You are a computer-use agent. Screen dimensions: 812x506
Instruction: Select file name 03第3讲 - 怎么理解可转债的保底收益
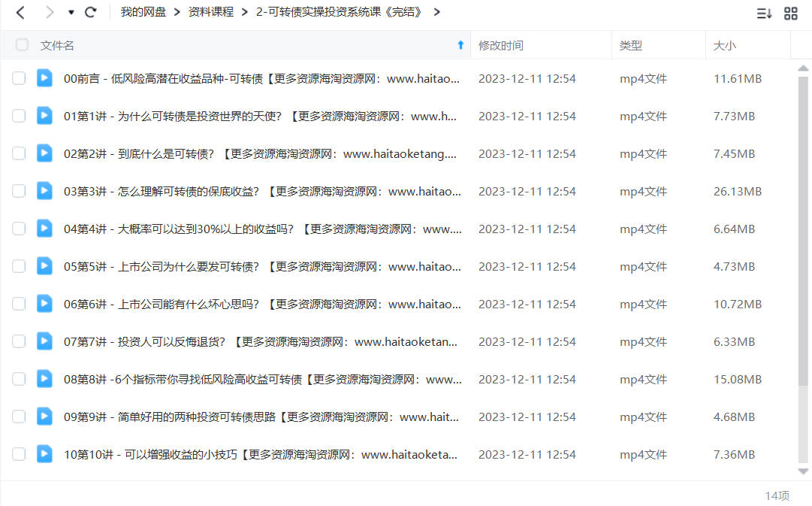262,191
